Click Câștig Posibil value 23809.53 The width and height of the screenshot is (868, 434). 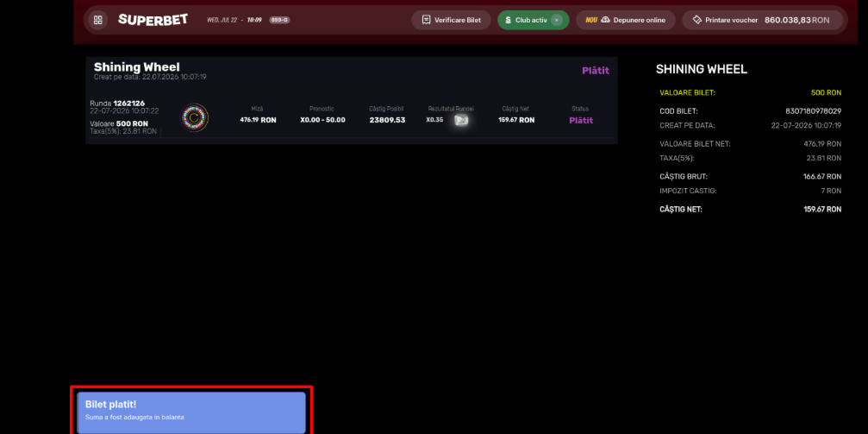coord(387,120)
